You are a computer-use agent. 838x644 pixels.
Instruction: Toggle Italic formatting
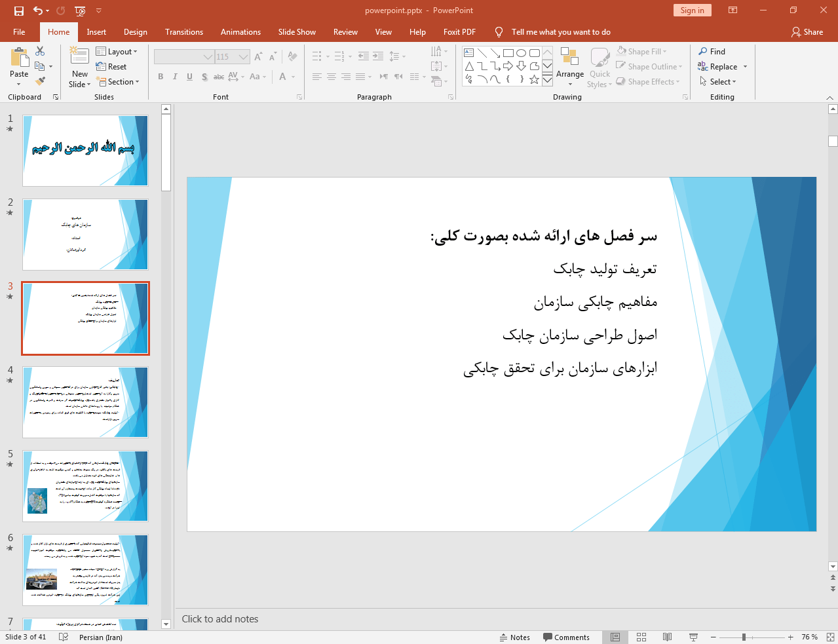pyautogui.click(x=175, y=77)
